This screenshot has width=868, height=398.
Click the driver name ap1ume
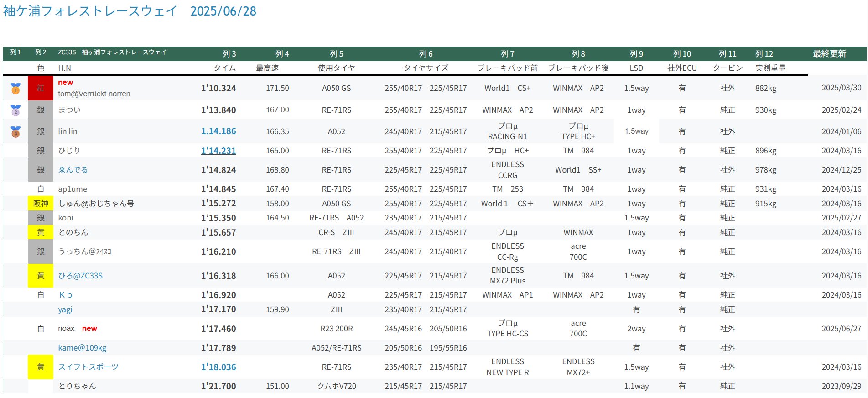pyautogui.click(x=73, y=189)
